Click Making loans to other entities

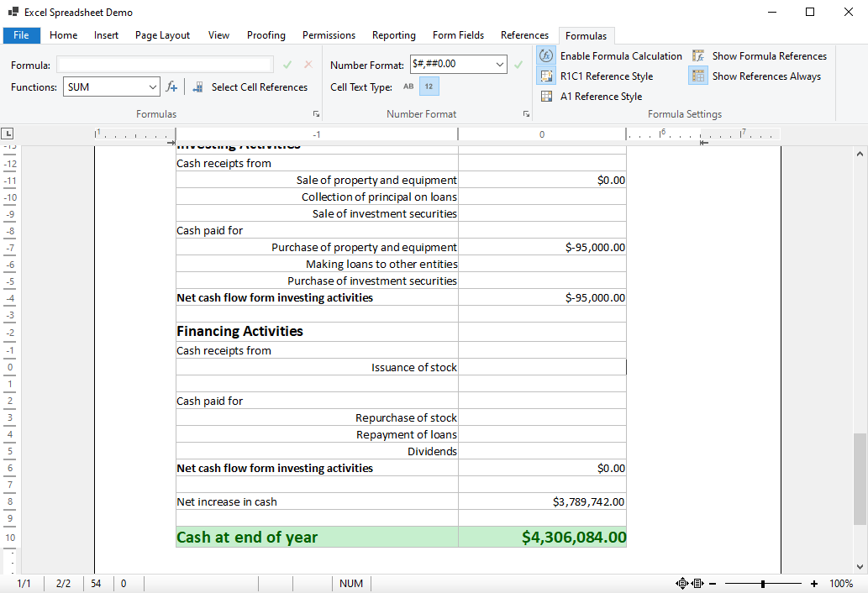pos(381,265)
